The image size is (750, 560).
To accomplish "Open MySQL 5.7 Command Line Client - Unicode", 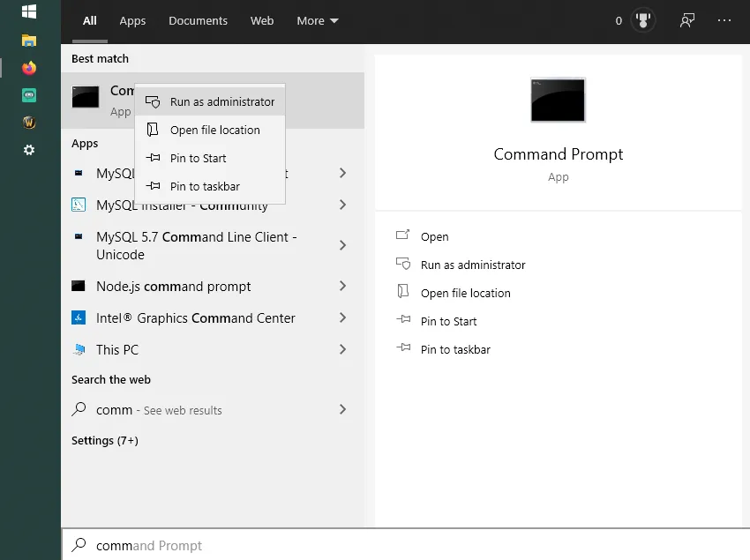I will [x=213, y=245].
